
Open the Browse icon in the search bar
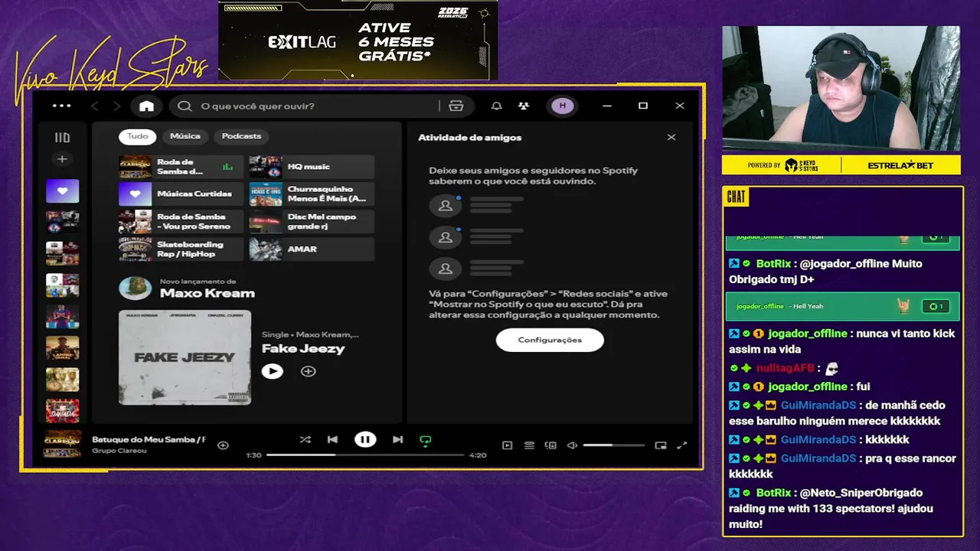pyautogui.click(x=456, y=106)
